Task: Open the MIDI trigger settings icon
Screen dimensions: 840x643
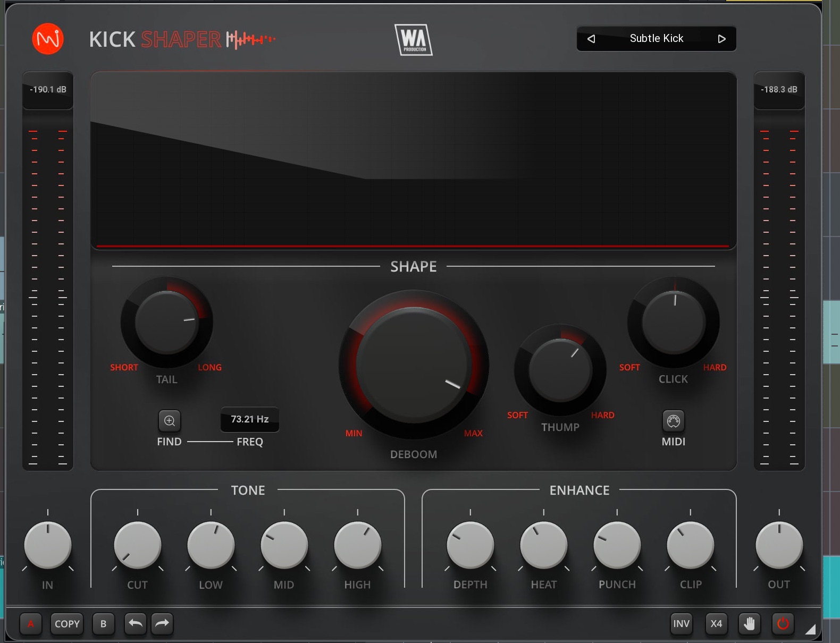Action: tap(673, 421)
